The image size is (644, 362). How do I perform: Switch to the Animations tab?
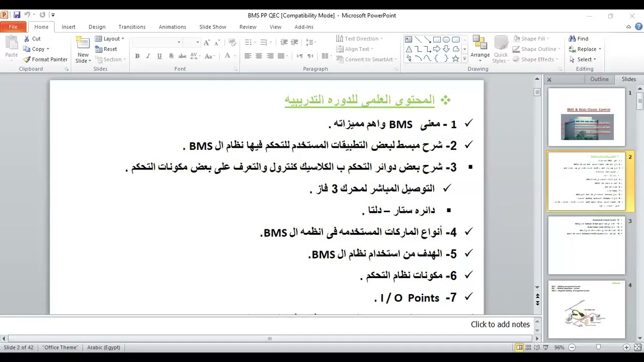173,27
